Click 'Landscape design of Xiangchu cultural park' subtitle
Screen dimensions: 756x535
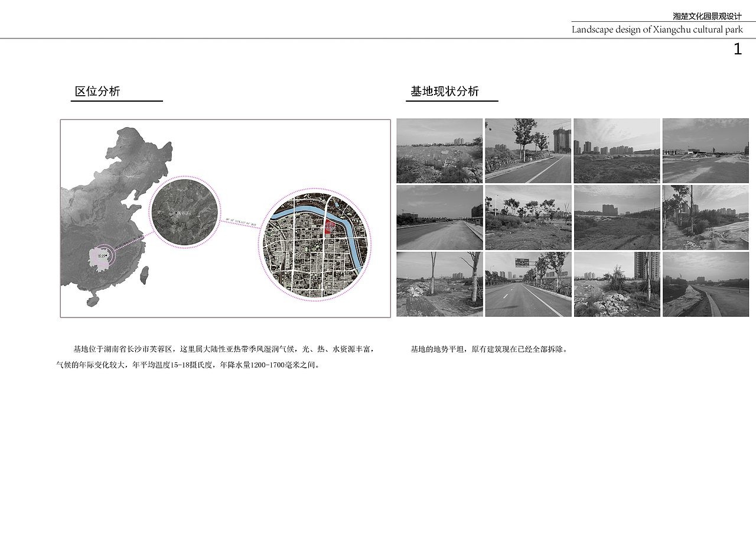pos(657,30)
